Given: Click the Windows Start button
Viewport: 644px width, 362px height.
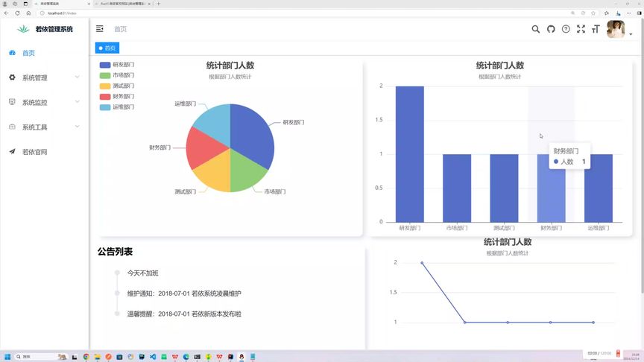Looking at the screenshot, I should click(x=7, y=357).
